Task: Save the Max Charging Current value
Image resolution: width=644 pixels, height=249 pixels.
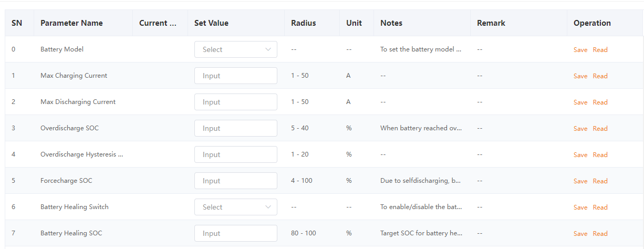Action: click(580, 76)
